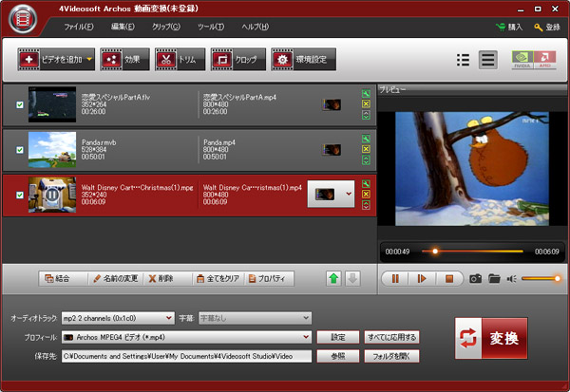Click the 購入 (Purchase) cart link
570x392 pixels.
[x=509, y=28]
